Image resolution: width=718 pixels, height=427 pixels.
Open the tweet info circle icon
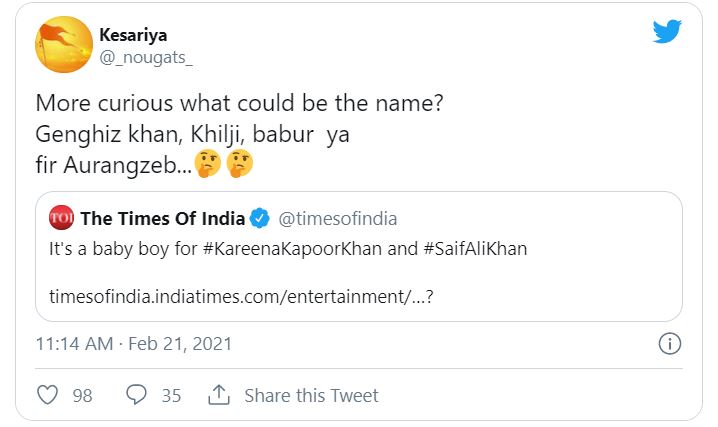click(x=669, y=344)
